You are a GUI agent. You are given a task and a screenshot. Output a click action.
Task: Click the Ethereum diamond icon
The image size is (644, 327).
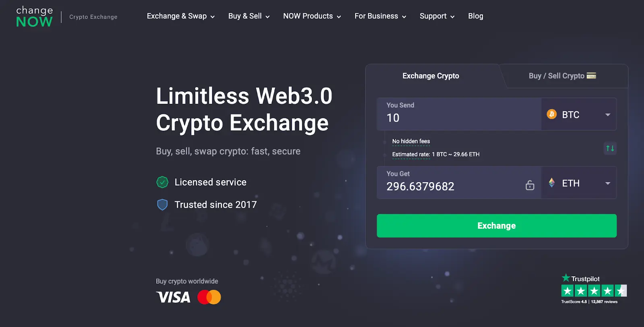pos(552,183)
